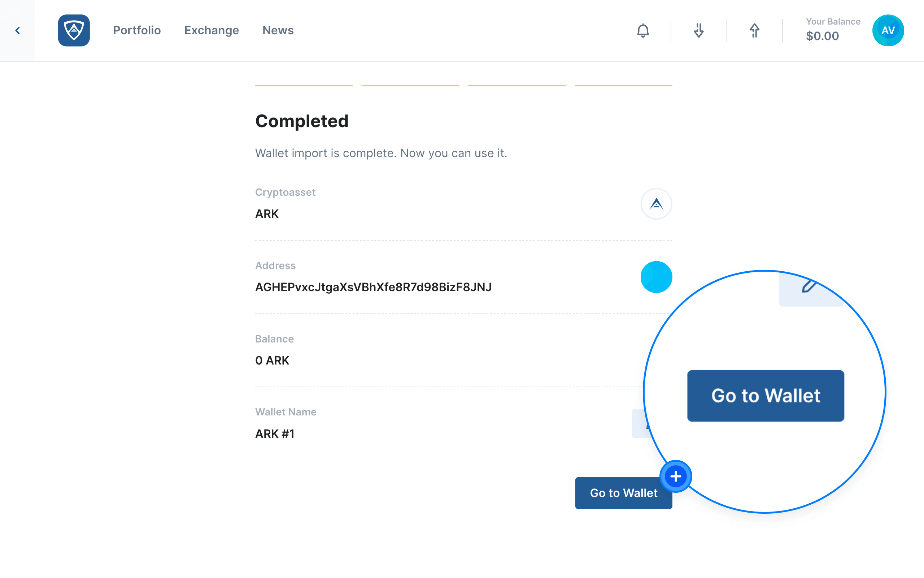Click the Your Balance label
This screenshot has height=578, width=924.
point(833,22)
